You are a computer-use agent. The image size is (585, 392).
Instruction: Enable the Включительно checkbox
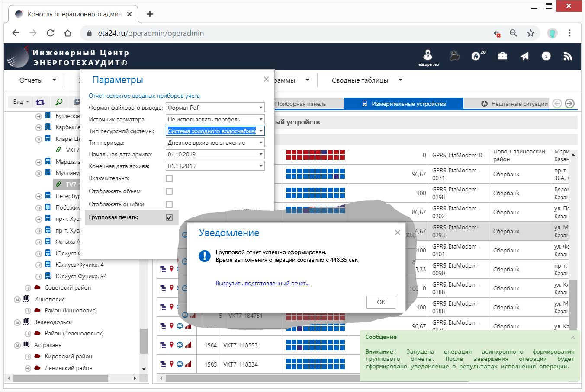pos(169,178)
